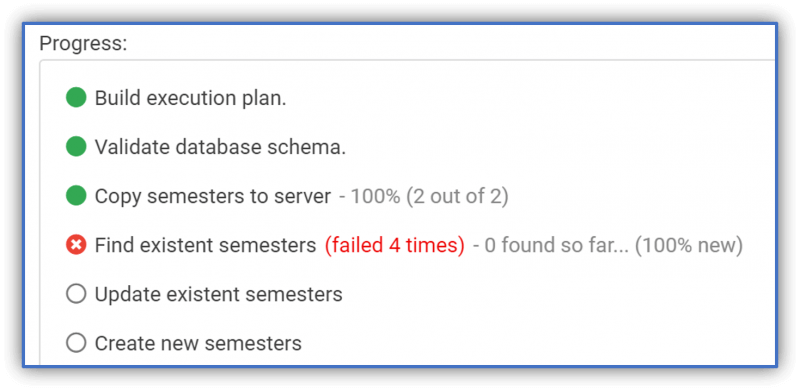Click the Progress: heading label
Viewport: 800px width, 390px height.
[83, 43]
